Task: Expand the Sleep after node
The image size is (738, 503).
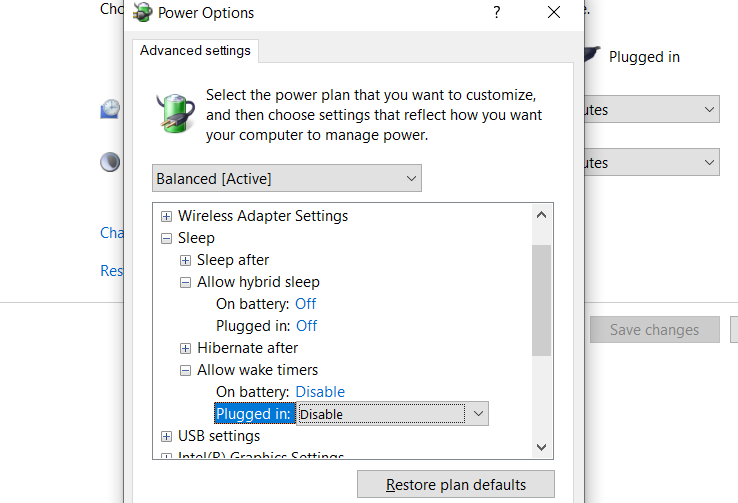Action: (185, 261)
